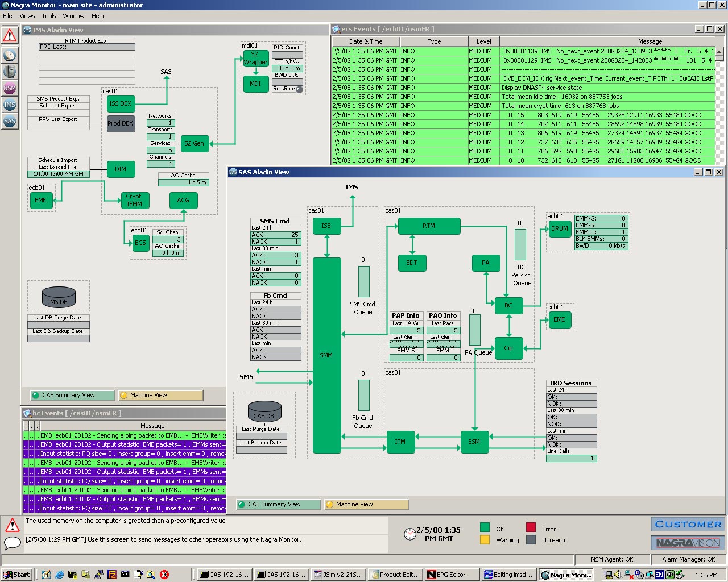Click the SMS Cmd Queue level bar

pos(363,282)
